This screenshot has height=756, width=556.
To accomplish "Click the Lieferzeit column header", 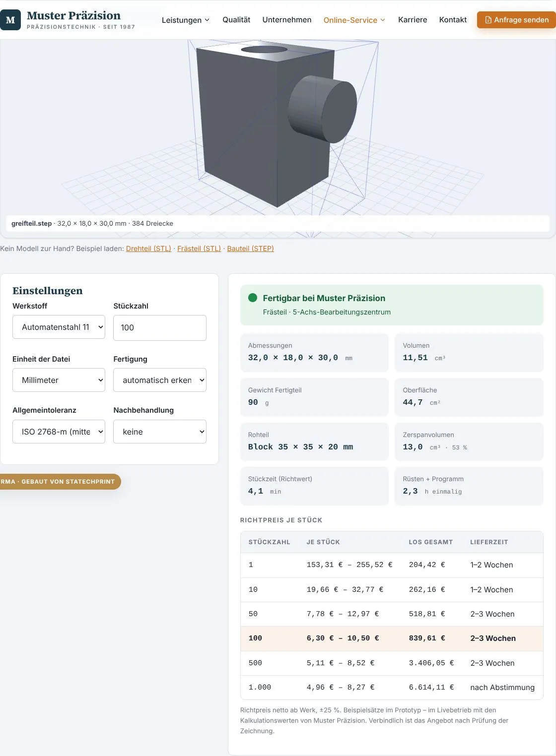I will pos(489,542).
